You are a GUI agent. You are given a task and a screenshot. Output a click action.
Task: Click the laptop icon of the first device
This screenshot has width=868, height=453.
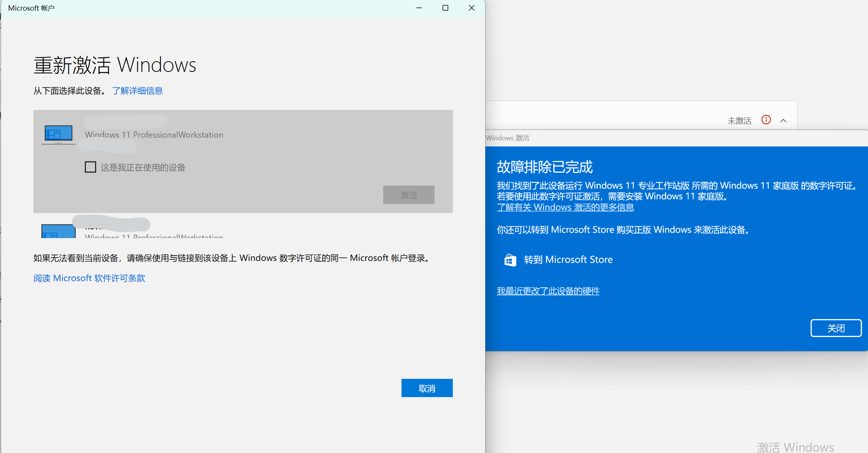click(57, 134)
